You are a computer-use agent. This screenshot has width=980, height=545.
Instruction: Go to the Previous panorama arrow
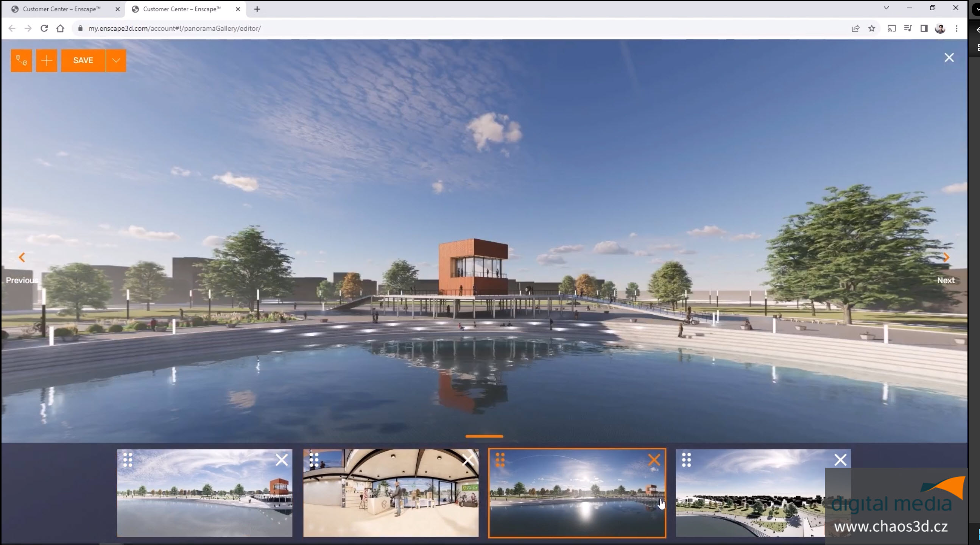22,258
